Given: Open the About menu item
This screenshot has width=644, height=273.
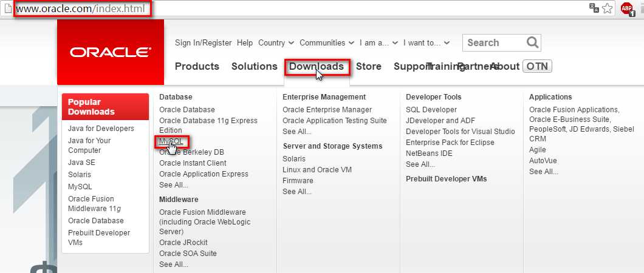Looking at the screenshot, I should click(505, 66).
